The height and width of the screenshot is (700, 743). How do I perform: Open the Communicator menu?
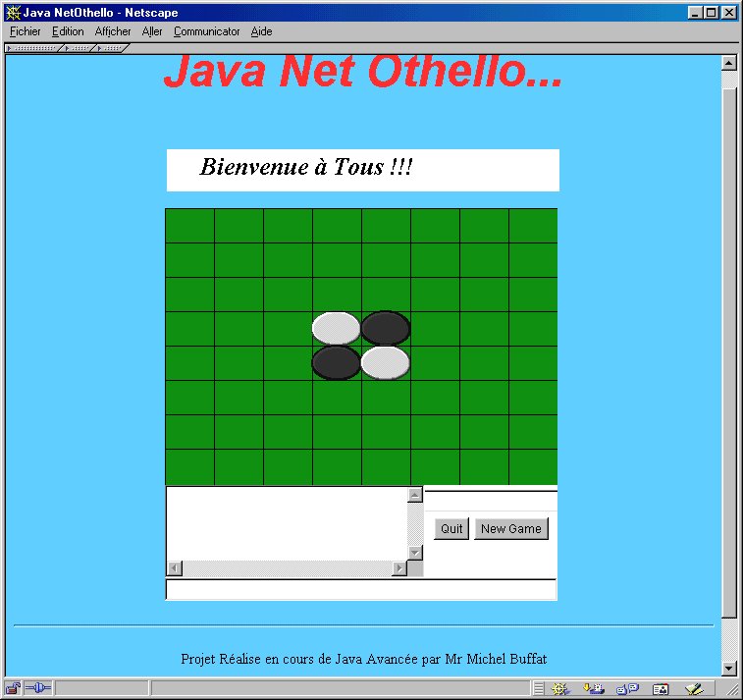pos(206,31)
